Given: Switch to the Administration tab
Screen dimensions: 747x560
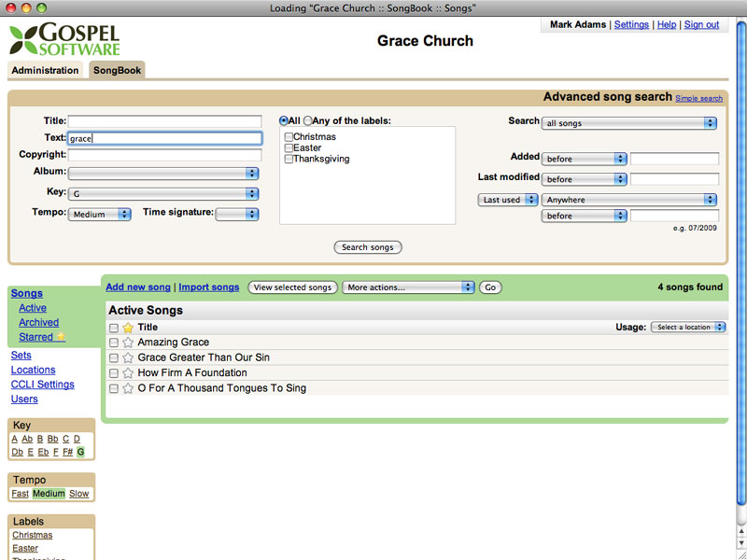Looking at the screenshot, I should 45,70.
